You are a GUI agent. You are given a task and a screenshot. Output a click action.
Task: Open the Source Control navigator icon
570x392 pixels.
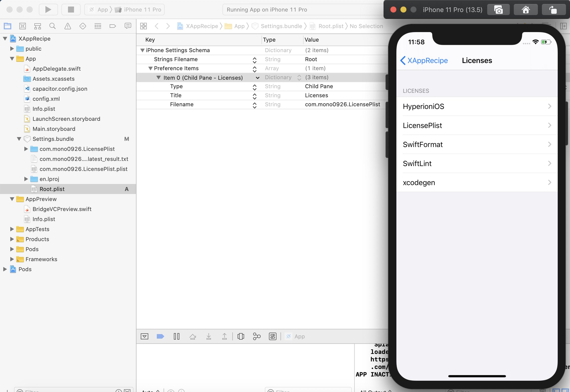[23, 26]
